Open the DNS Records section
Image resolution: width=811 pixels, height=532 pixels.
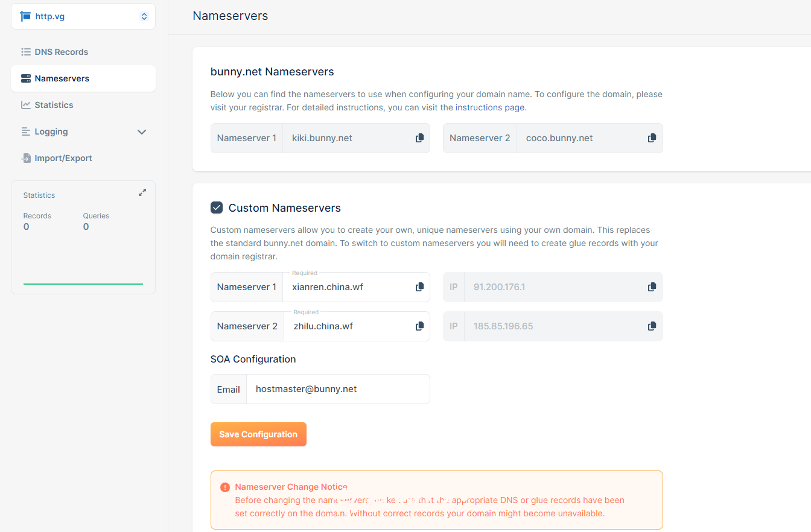pyautogui.click(x=61, y=52)
